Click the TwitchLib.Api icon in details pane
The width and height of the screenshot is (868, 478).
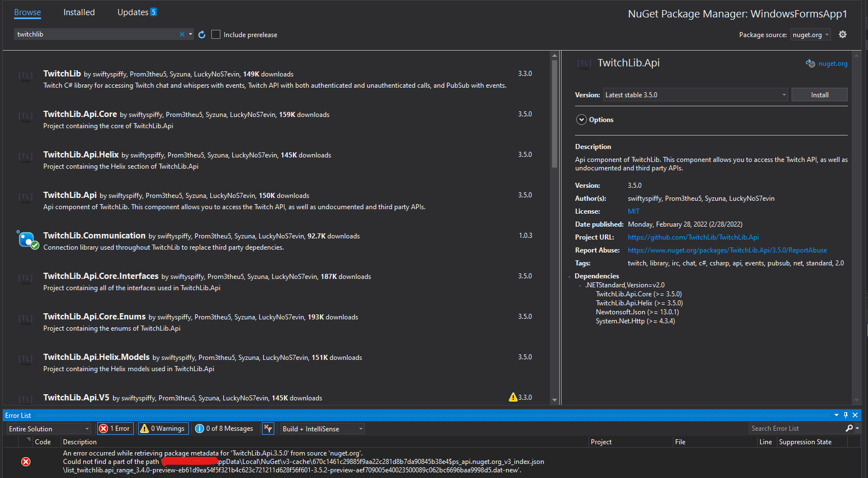pos(585,64)
